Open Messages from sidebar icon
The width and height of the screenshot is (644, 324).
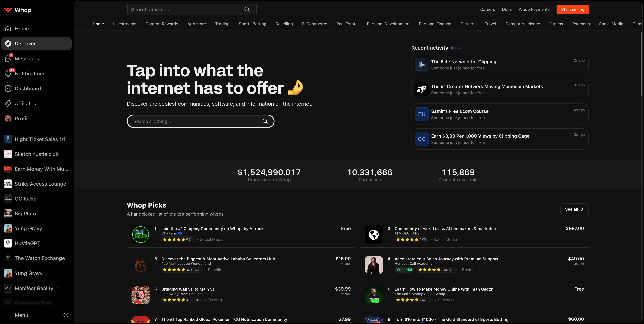8,59
